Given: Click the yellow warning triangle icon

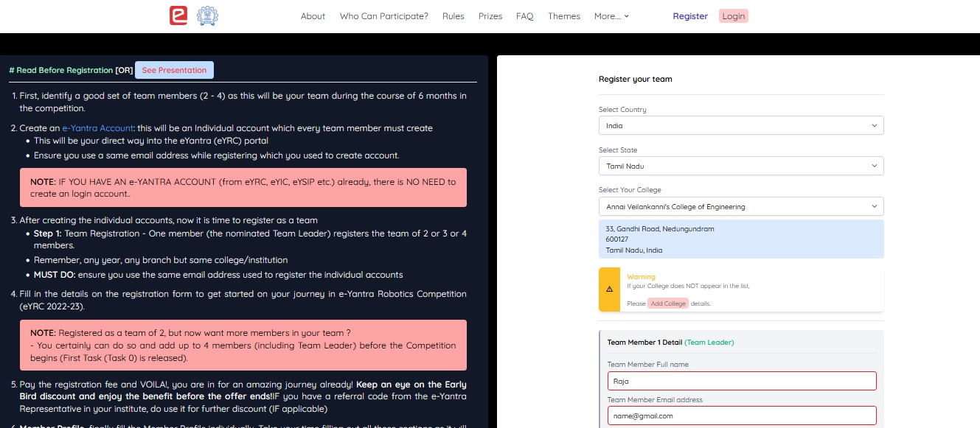Looking at the screenshot, I should pos(609,289).
